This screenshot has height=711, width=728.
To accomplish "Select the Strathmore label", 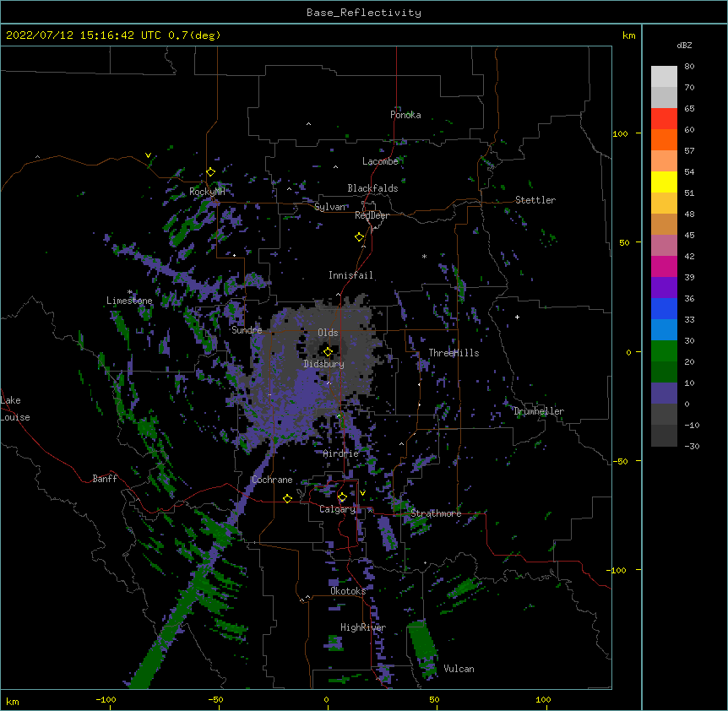I will pos(436,513).
